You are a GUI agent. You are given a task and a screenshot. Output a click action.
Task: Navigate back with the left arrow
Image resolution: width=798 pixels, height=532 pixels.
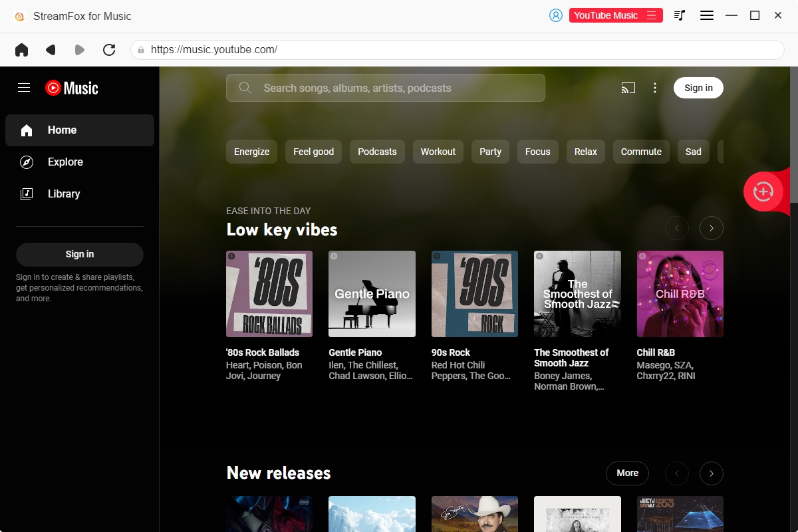pos(51,50)
